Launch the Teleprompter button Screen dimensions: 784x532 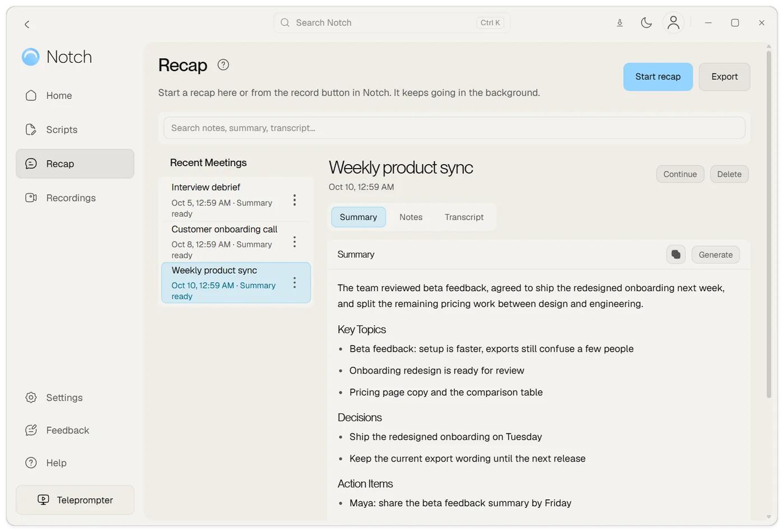pyautogui.click(x=75, y=500)
